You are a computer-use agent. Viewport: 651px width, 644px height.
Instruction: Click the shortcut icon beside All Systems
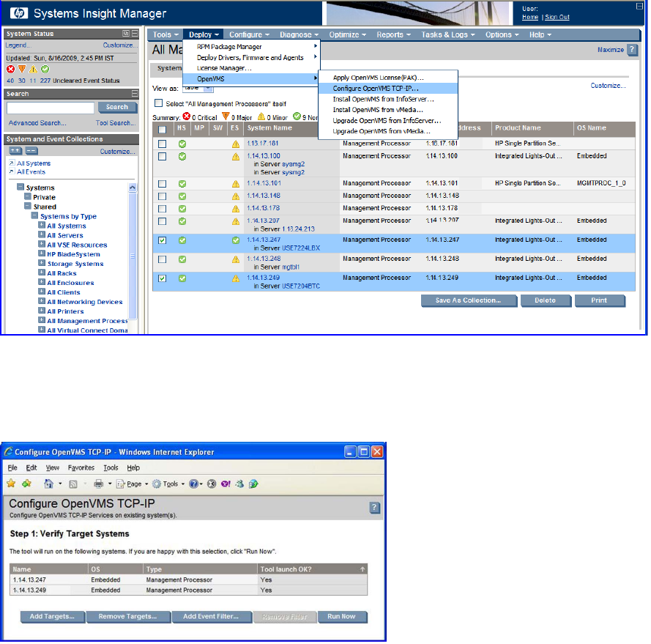tap(12, 163)
